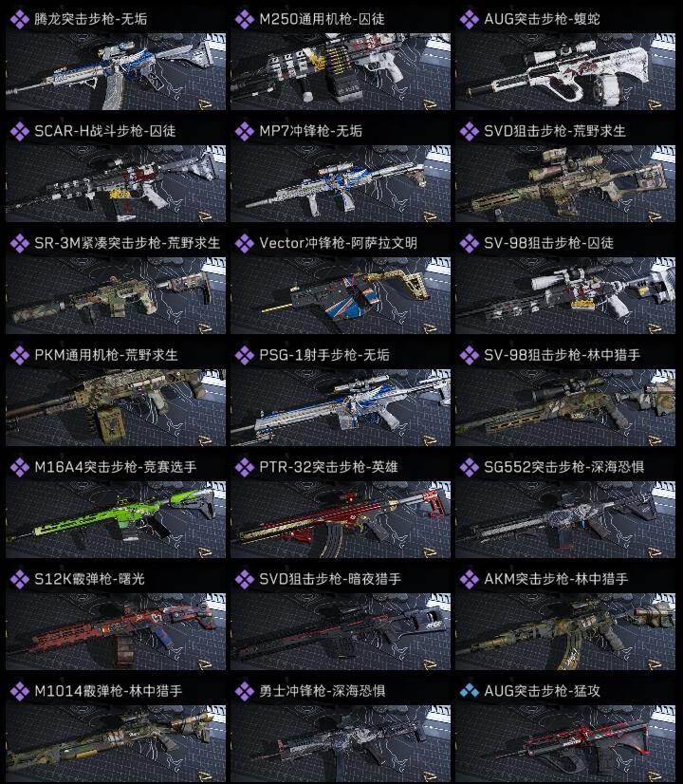The image size is (683, 784).
Task: Click the SR-3M紧凑突击步枪-荒野求生 title
Action: [127, 243]
